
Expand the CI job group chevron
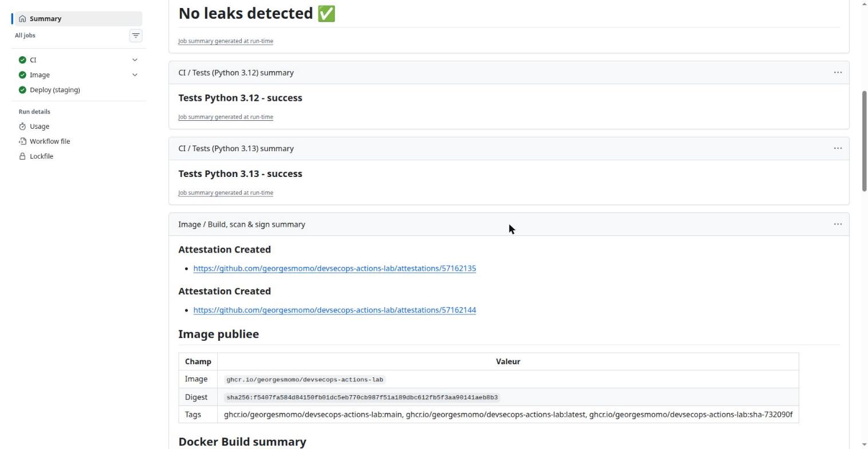[135, 60]
